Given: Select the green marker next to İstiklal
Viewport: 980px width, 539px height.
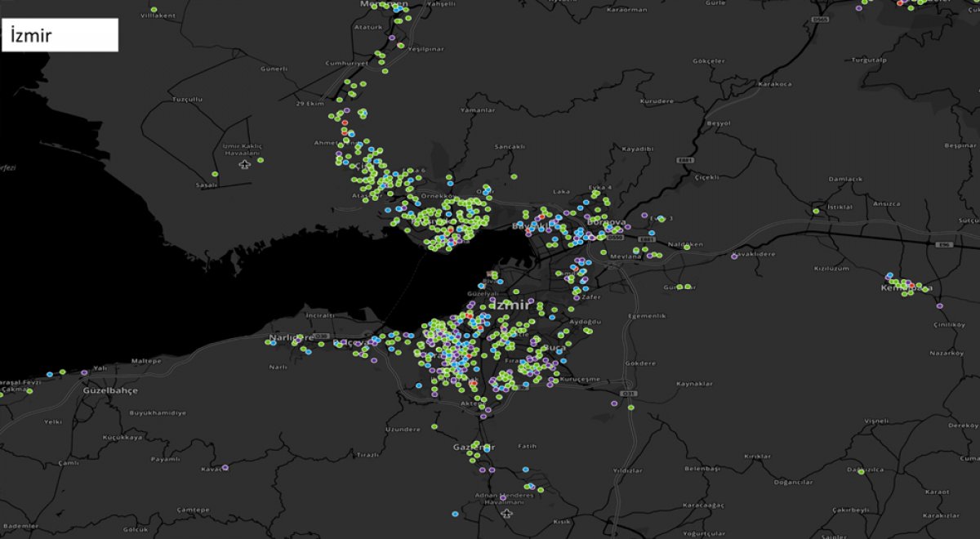Looking at the screenshot, I should (815, 212).
